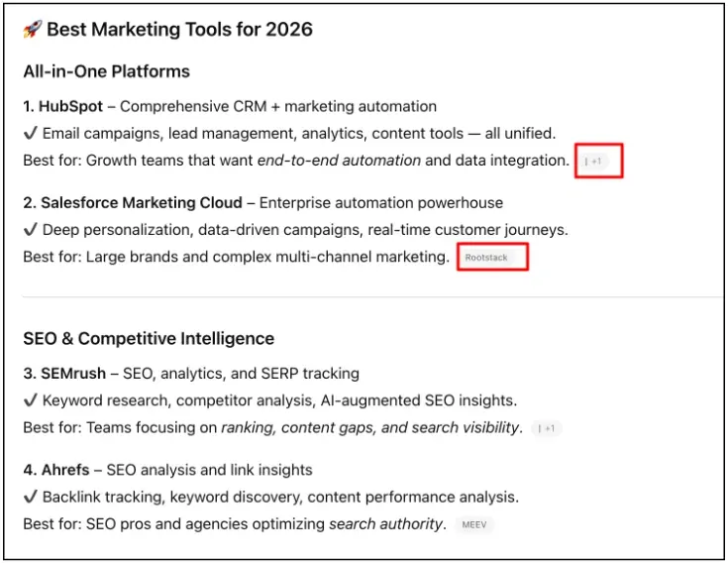Image resolution: width=728 pixels, height=563 pixels.
Task: Select the "All-in-One Platforms" heading
Action: point(106,72)
